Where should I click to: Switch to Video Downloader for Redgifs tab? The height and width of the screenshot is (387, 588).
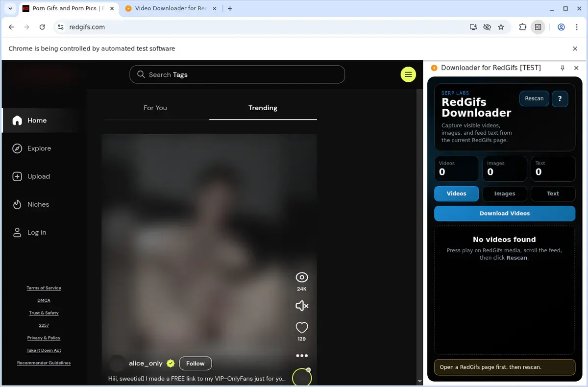click(171, 8)
